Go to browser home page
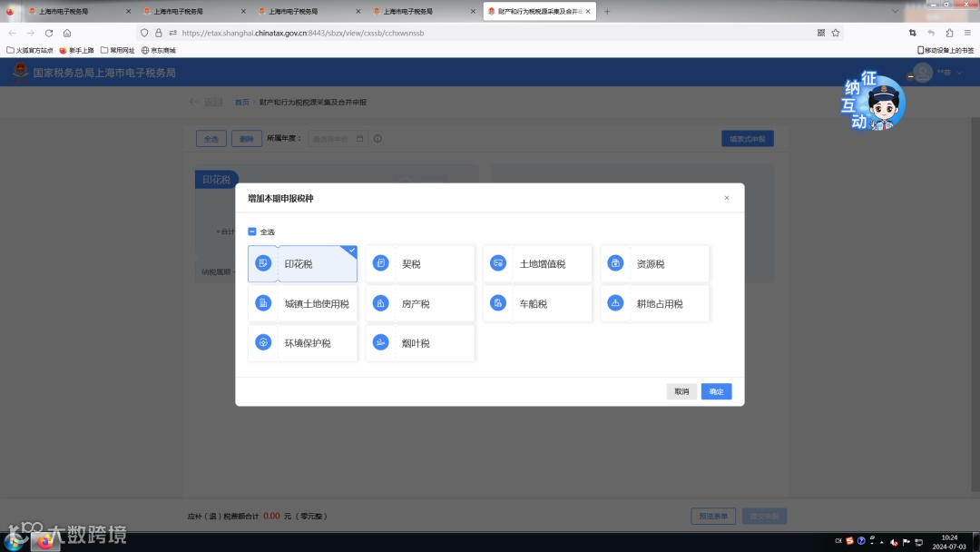The width and height of the screenshot is (980, 552). pos(67,33)
